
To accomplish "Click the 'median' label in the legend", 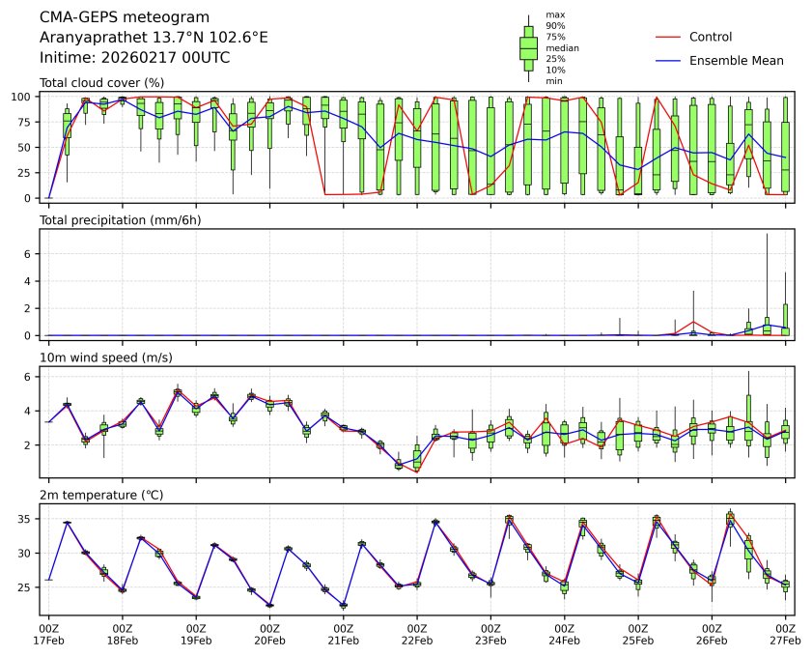I will point(562,47).
